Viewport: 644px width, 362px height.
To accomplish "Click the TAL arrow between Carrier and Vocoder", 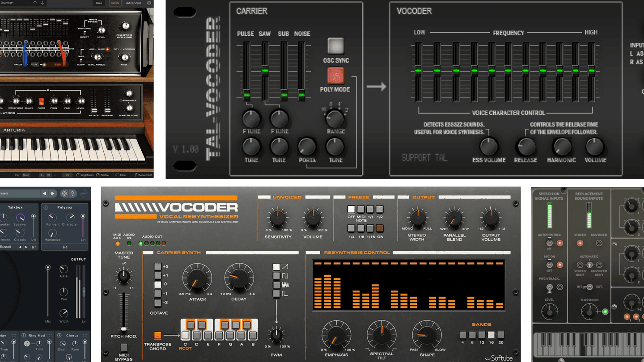I will click(x=376, y=86).
